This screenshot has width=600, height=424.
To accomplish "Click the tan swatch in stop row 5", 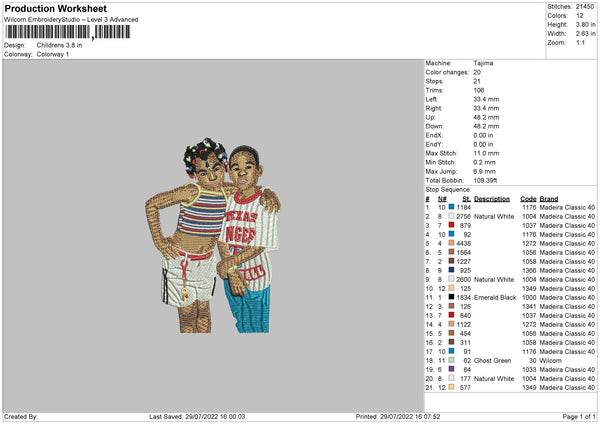I will pyautogui.click(x=452, y=243).
